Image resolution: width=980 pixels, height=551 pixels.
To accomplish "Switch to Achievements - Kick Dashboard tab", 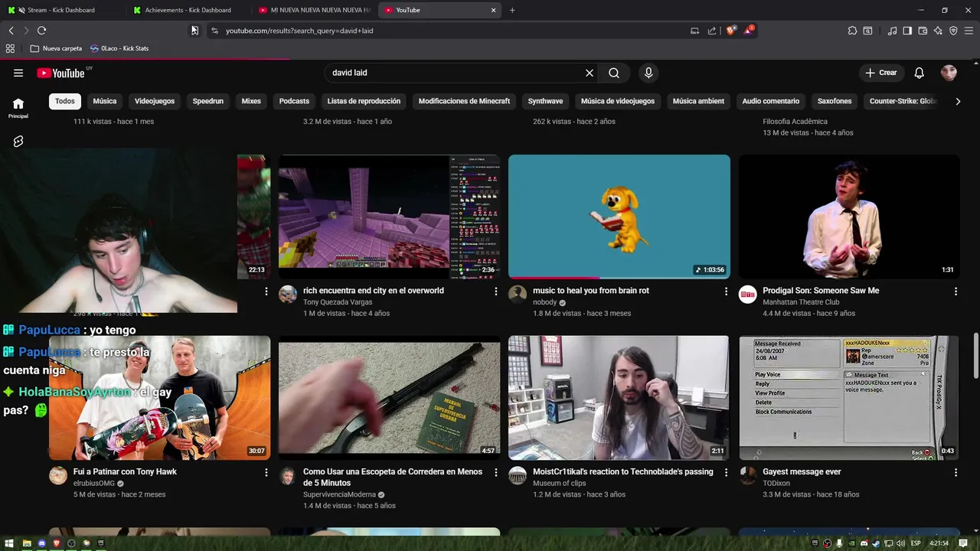I will tap(188, 10).
